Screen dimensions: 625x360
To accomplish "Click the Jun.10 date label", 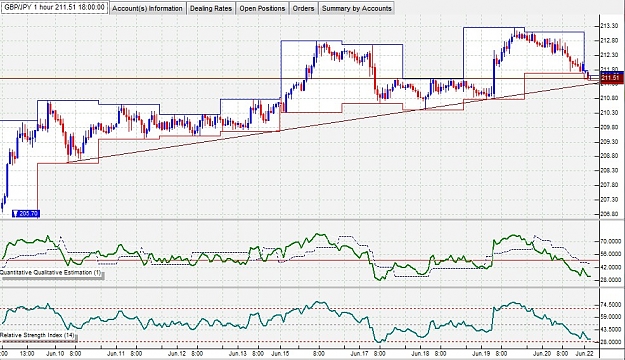I will (x=55, y=354).
